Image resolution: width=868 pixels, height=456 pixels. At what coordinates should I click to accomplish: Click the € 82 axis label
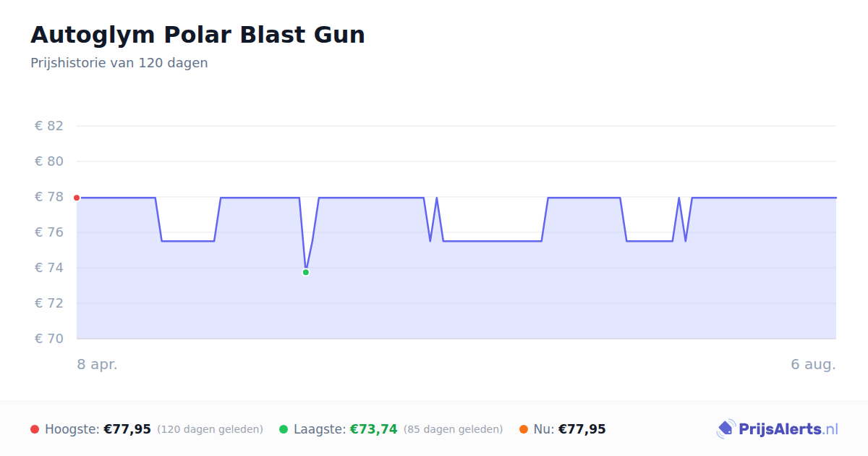coord(49,126)
